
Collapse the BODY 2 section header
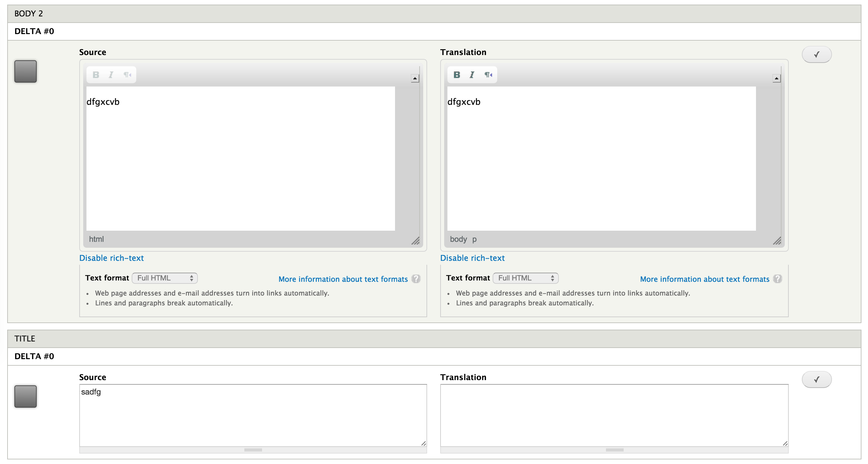tap(28, 13)
